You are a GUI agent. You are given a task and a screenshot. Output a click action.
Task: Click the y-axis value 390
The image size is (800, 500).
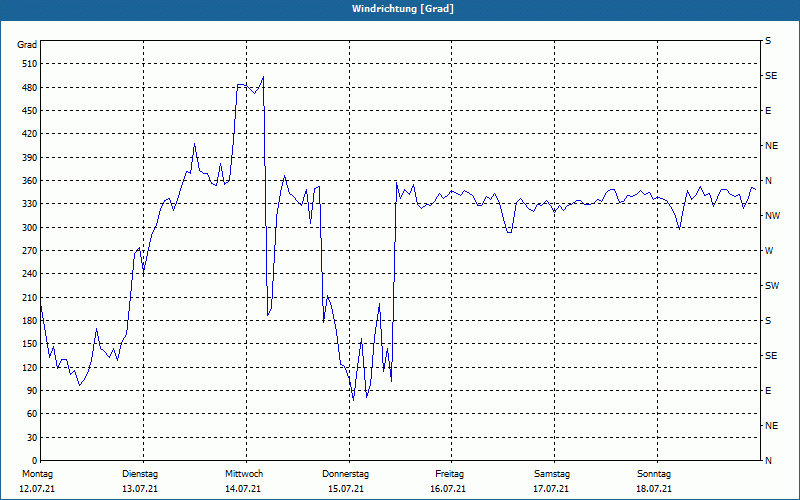(x=30, y=158)
